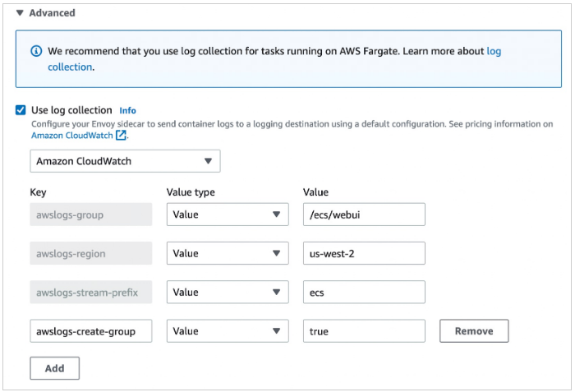Expand Value type dropdown for awslogs-create-group
The height and width of the screenshot is (392, 575).
228,331
